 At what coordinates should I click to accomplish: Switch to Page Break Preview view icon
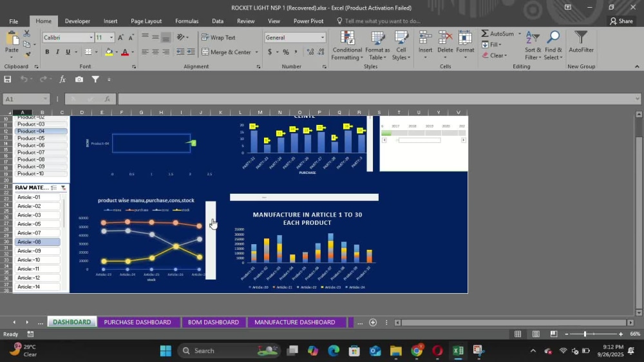coord(554,334)
